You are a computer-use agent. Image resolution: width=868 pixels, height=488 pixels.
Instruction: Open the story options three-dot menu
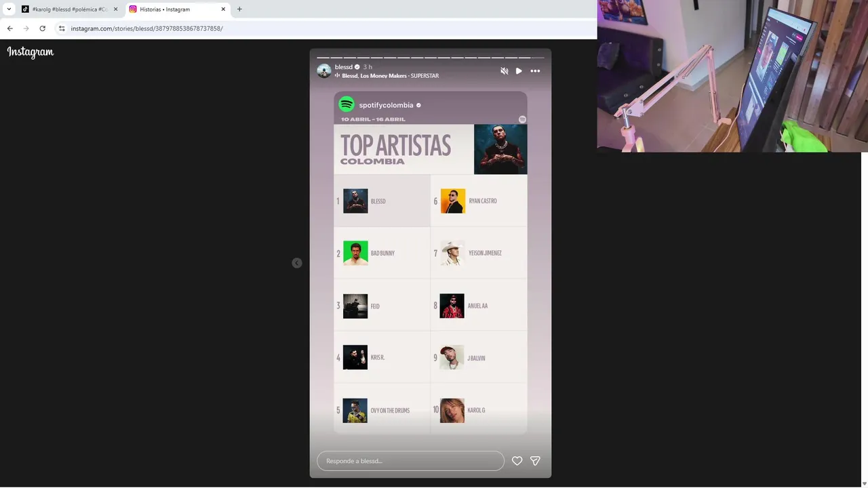[x=535, y=70]
